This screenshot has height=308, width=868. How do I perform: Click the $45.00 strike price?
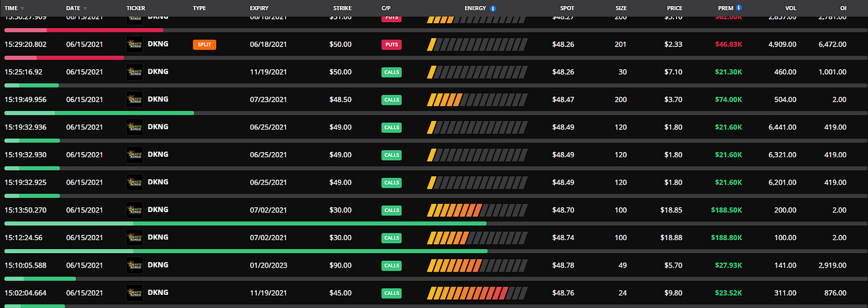tap(340, 293)
